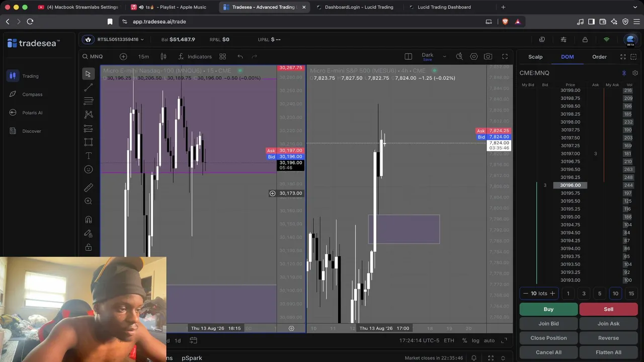Expand the Dark layout dropdown arrow
Image resolution: width=644 pixels, height=362 pixels.
click(444, 56)
